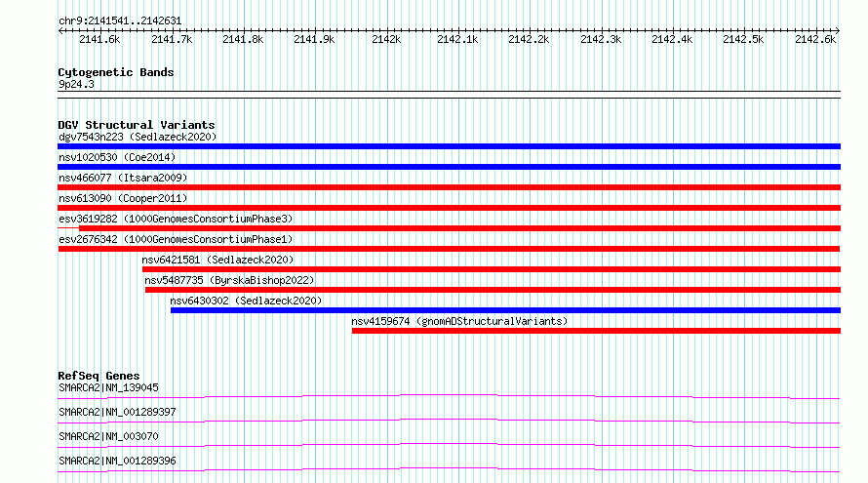The width and height of the screenshot is (868, 483).
Task: Select the SMARCA2|NM_003070 transcript label
Action: pyautogui.click(x=108, y=436)
